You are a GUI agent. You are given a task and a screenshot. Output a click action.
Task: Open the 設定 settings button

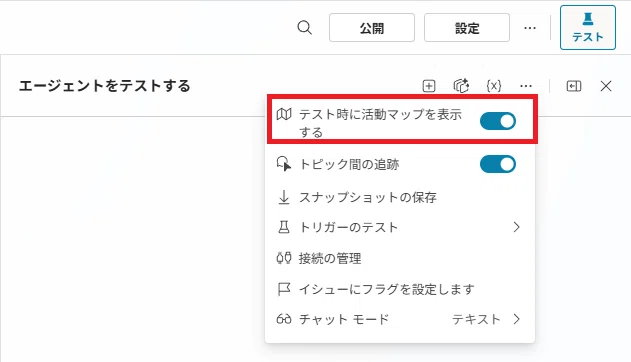pos(467,28)
